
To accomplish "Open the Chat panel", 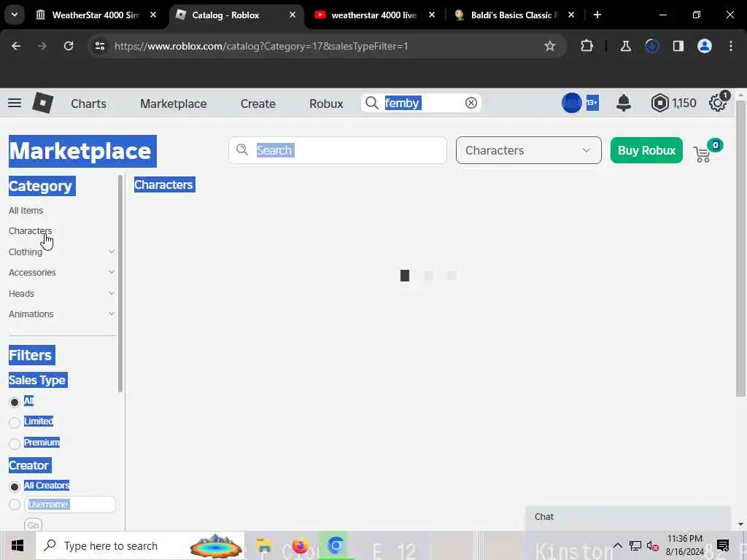I will [628, 517].
